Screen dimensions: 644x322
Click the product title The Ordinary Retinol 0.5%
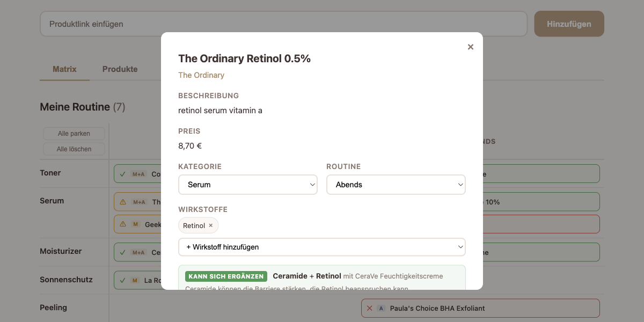tap(245, 58)
